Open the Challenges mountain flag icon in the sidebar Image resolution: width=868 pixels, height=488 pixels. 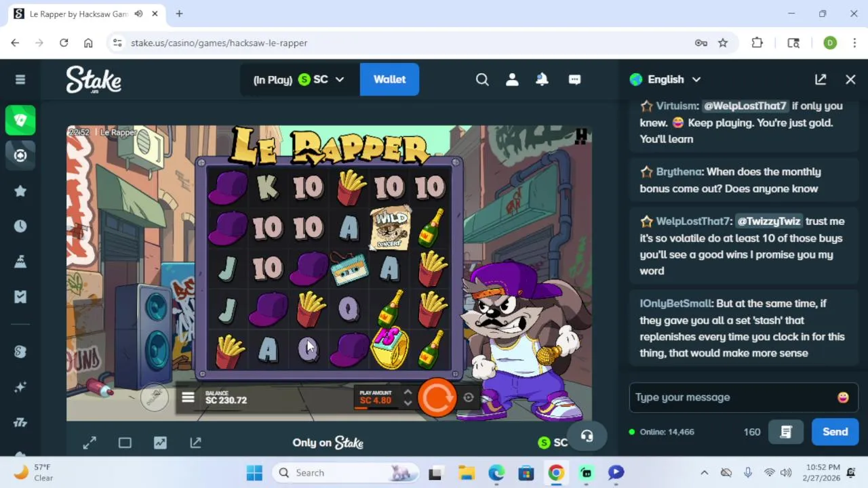tap(20, 262)
